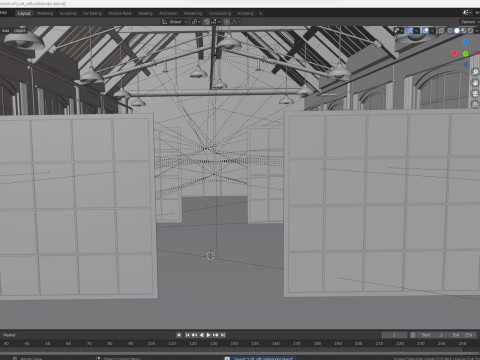Select Rendered viewport shading
The image size is (480, 360).
470,31
